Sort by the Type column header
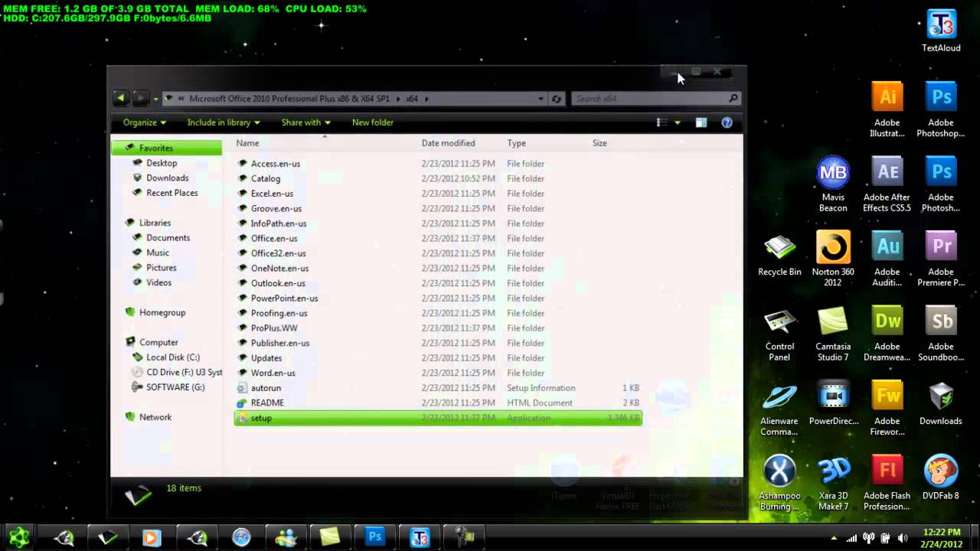 [x=516, y=143]
